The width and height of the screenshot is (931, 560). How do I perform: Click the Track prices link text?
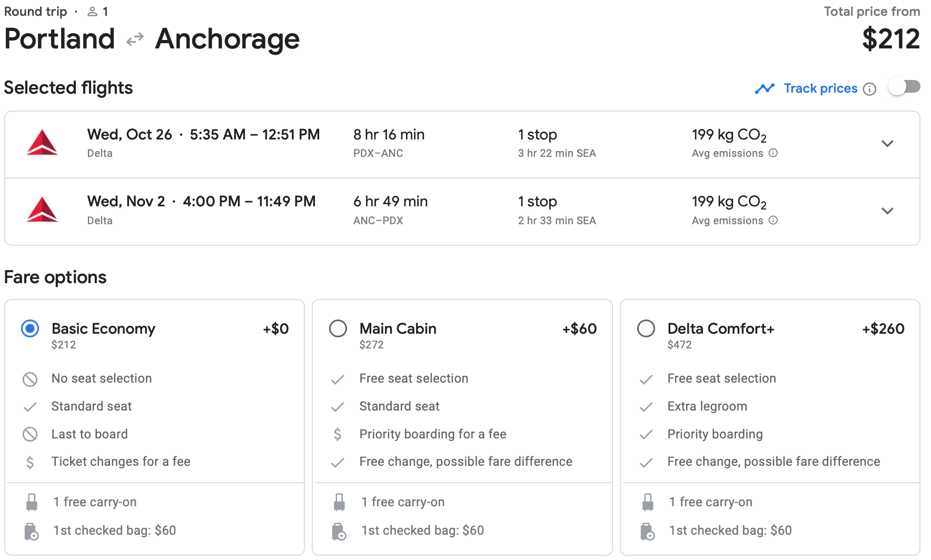click(820, 88)
